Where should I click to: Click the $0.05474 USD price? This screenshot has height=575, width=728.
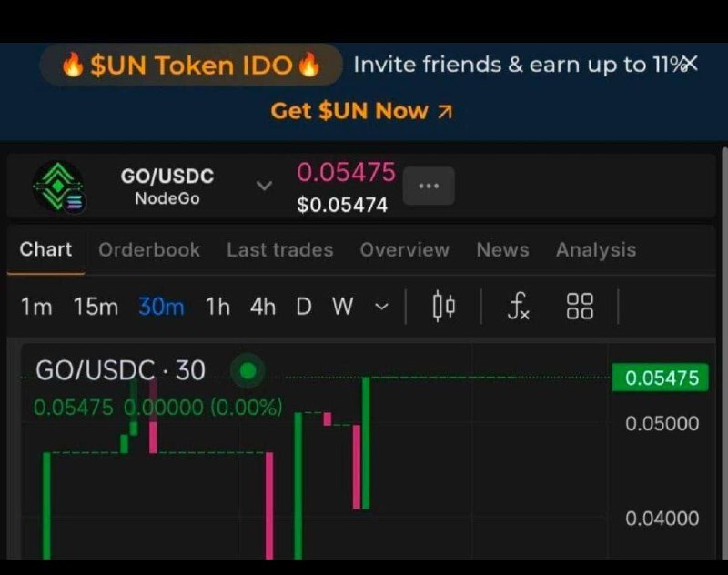pos(342,205)
